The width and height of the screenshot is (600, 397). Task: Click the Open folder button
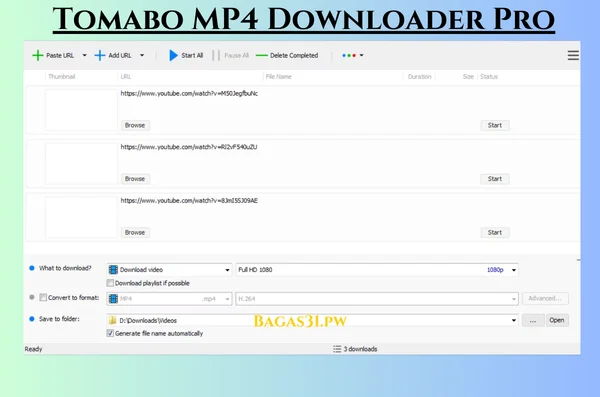[557, 320]
